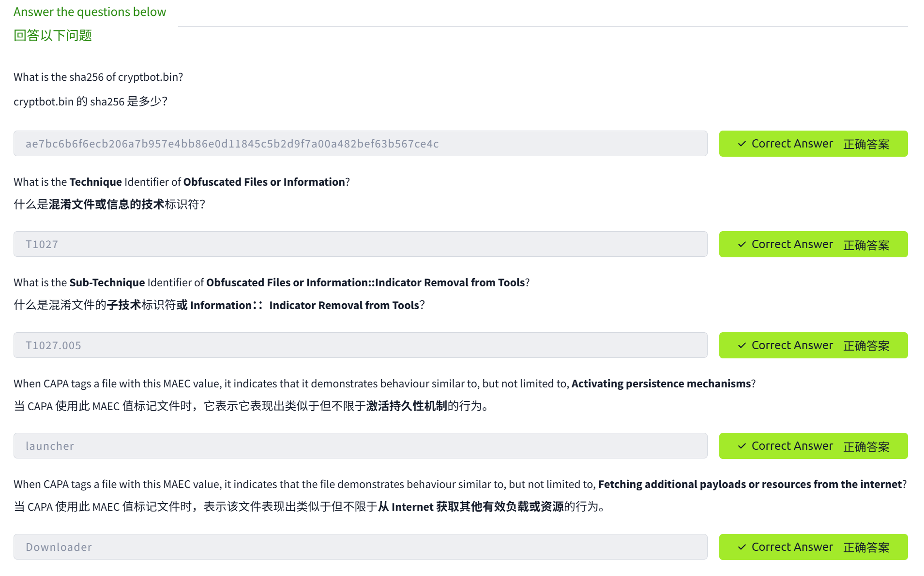Click the T1027.005 answer field
Image resolution: width=924 pixels, height=576 pixels.
(x=360, y=345)
